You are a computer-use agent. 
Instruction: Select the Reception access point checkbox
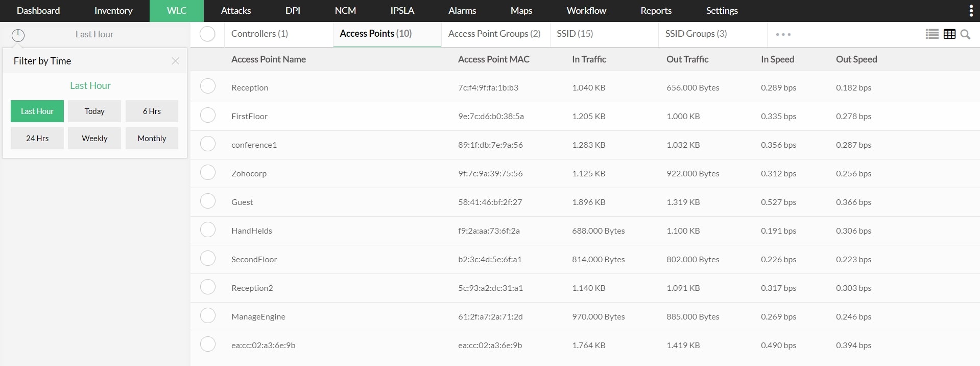point(208,86)
